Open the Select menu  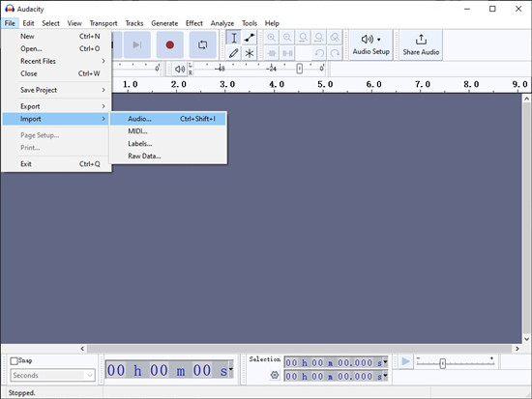[x=50, y=23]
